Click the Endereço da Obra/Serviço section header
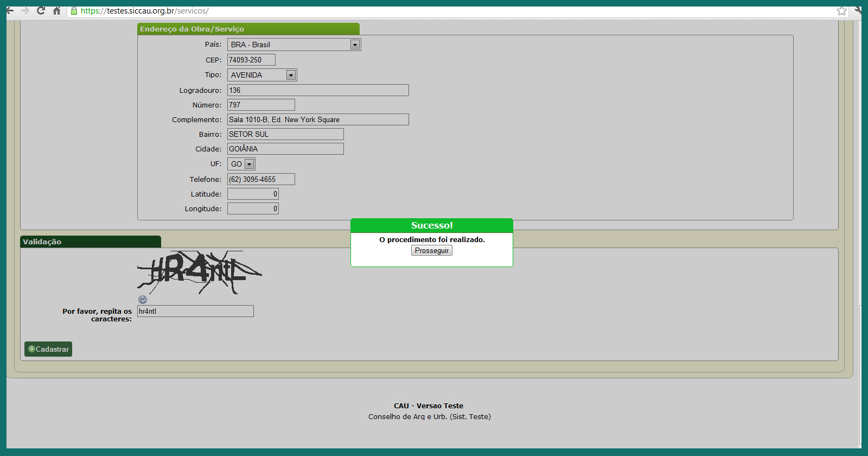This screenshot has height=456, width=868. [248, 29]
